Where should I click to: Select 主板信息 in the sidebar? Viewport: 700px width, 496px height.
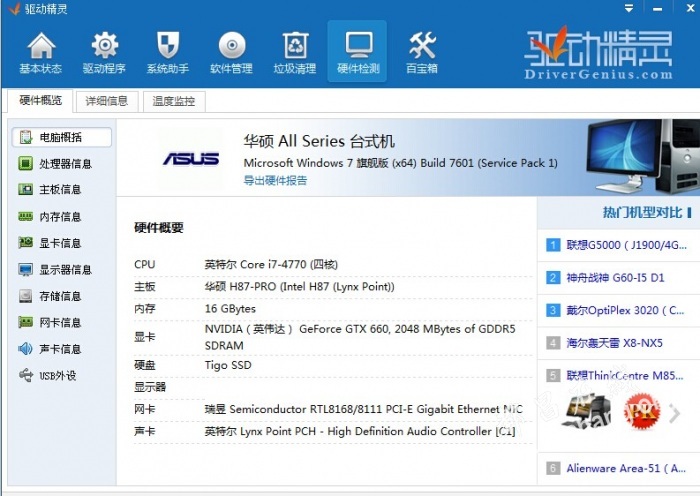coord(62,190)
